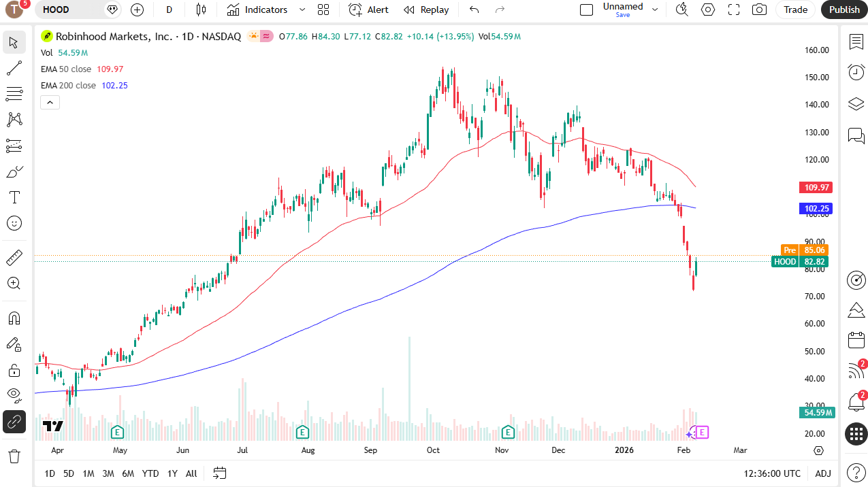Toggle stay in drawing mode
The height and width of the screenshot is (487, 868).
point(14,344)
